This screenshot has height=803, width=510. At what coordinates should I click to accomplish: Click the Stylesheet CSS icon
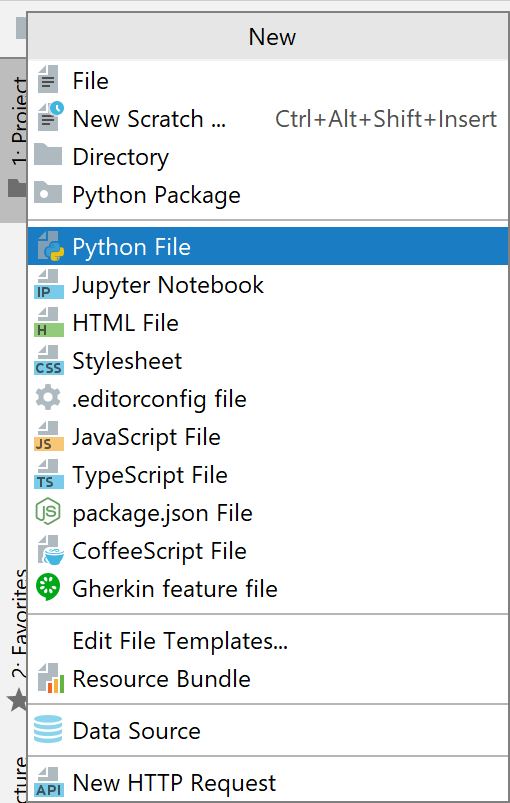(x=49, y=361)
